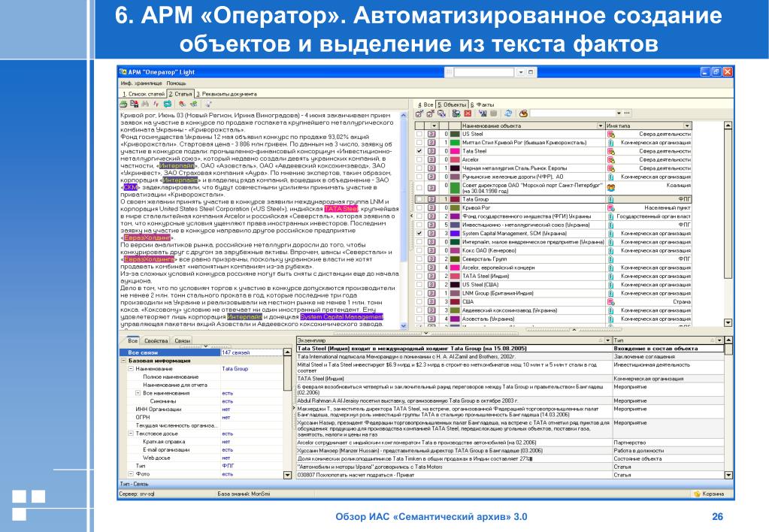This screenshot has height=532, width=769.
Task: Switch to the 4. Все tab
Action: 425,104
